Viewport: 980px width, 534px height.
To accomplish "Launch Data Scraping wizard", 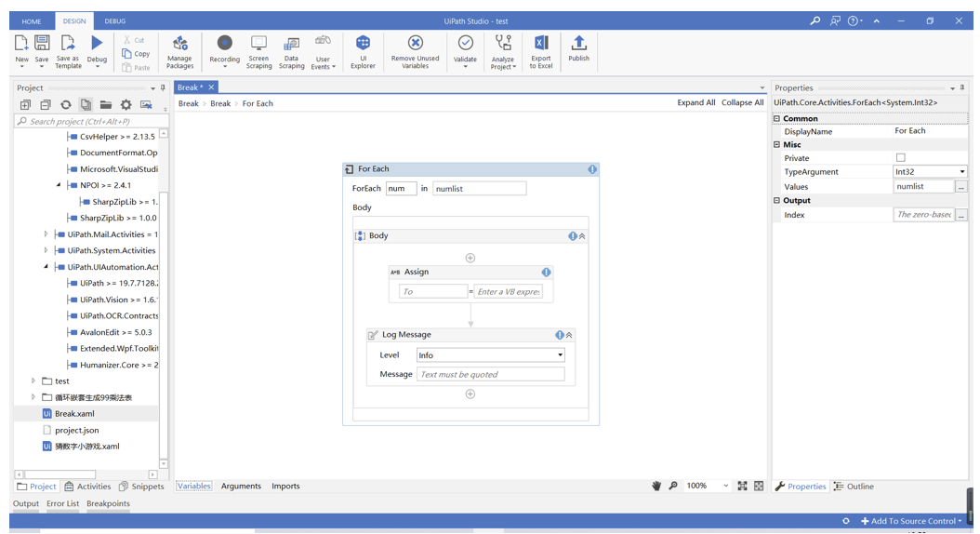I will point(291,51).
